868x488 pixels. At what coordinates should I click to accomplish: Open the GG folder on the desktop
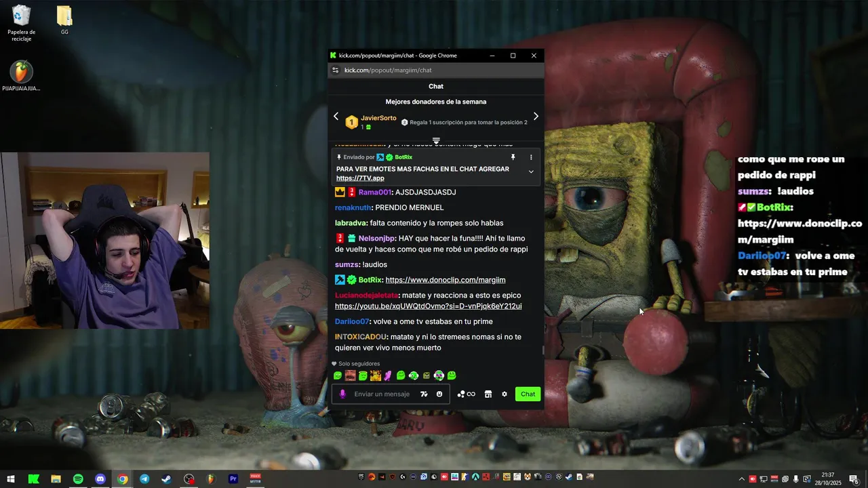pyautogui.click(x=64, y=20)
